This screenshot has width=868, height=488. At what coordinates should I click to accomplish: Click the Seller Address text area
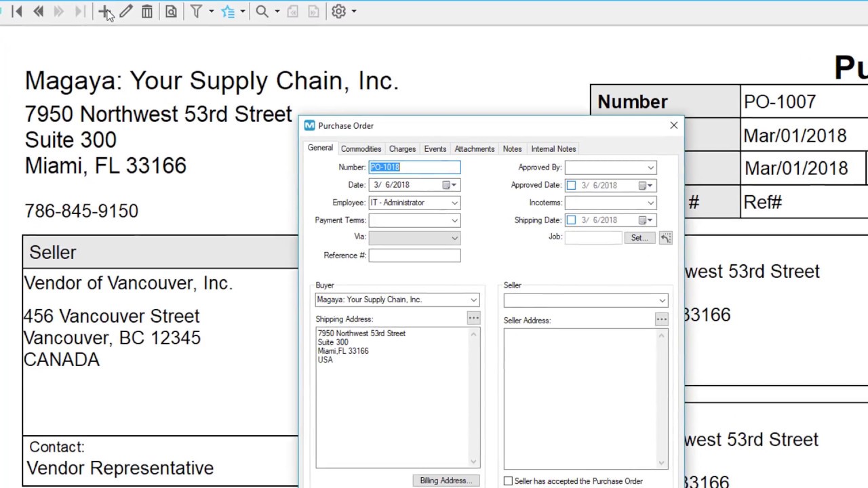coord(586,399)
